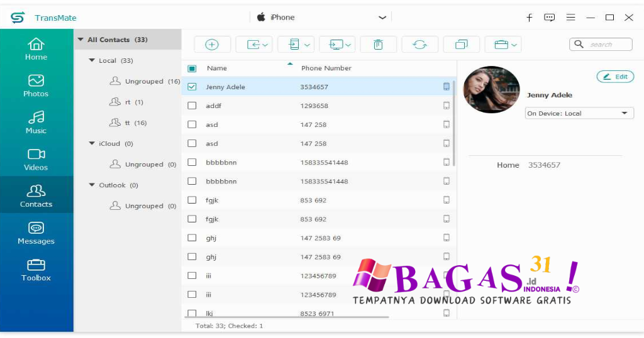Click the device icon in addf row
This screenshot has height=338, width=644.
pos(447,106)
